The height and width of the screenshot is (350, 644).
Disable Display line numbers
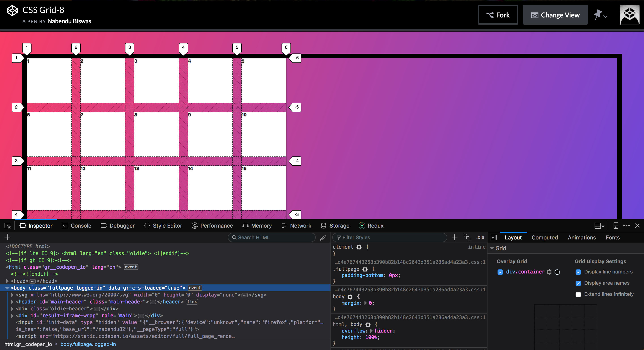point(578,272)
